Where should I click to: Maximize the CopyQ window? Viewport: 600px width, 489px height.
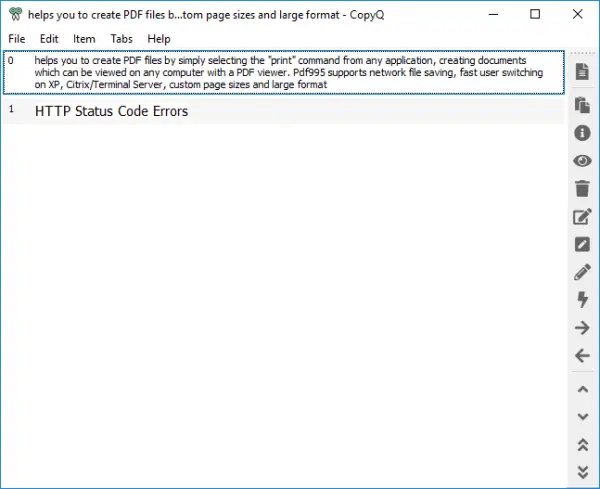pos(535,15)
